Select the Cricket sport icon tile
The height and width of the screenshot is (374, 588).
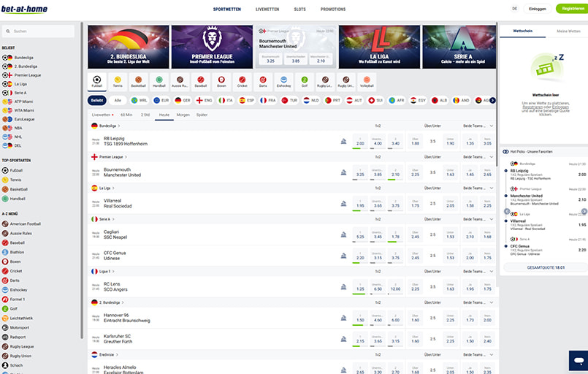point(243,82)
